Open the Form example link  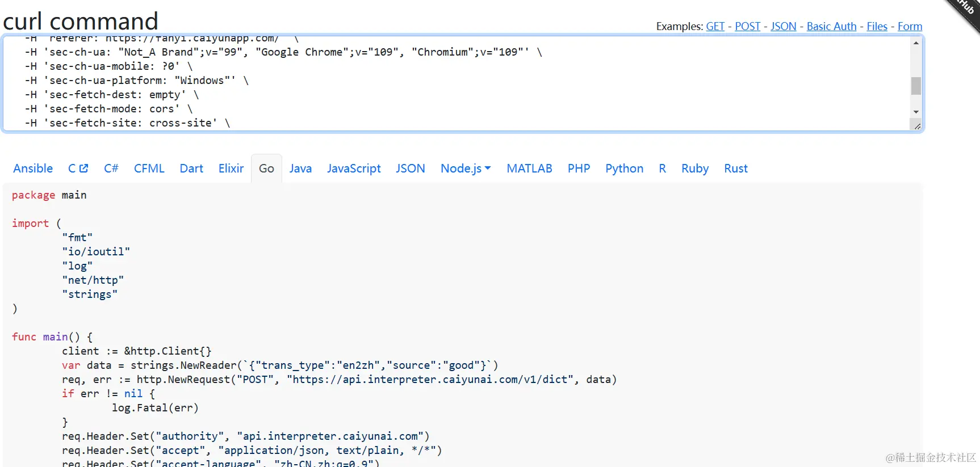[x=910, y=26]
